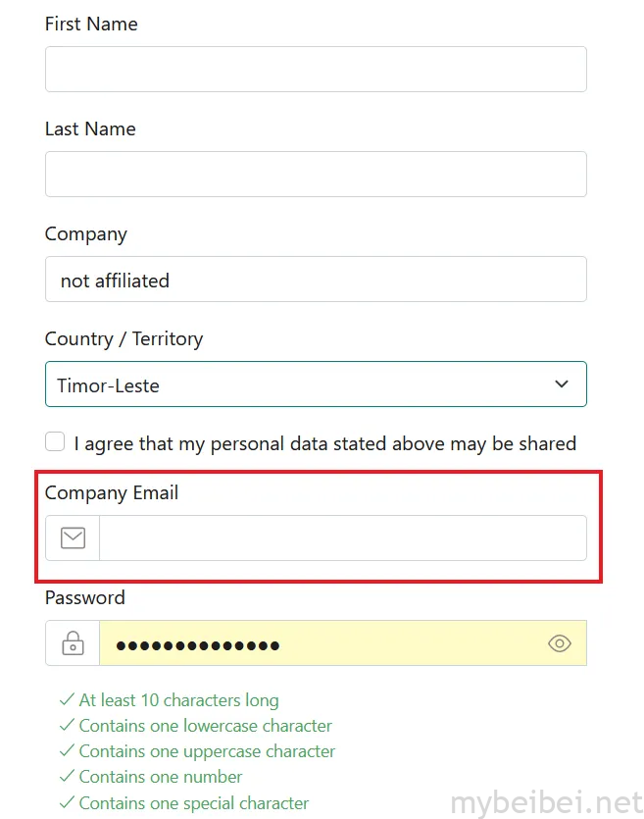This screenshot has height=819, width=644.
Task: Click into the Last Name field
Action: coord(316,175)
